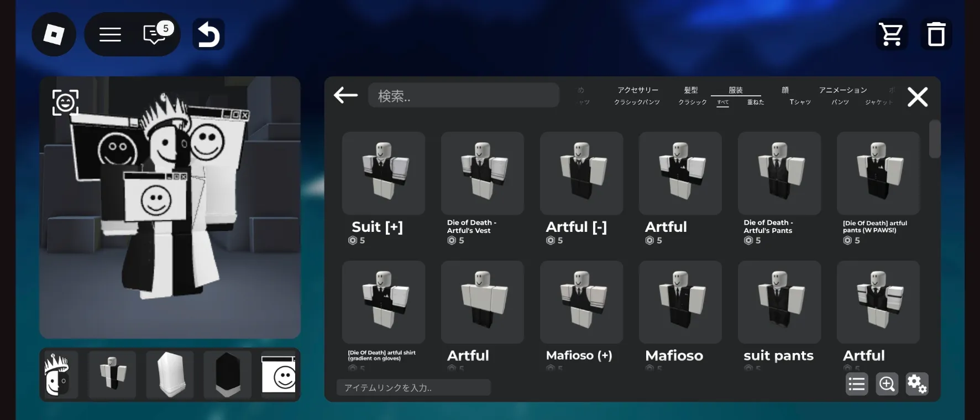Viewport: 980px width, 420px height.
Task: Switch to the 髪型 tab
Action: coord(691,90)
